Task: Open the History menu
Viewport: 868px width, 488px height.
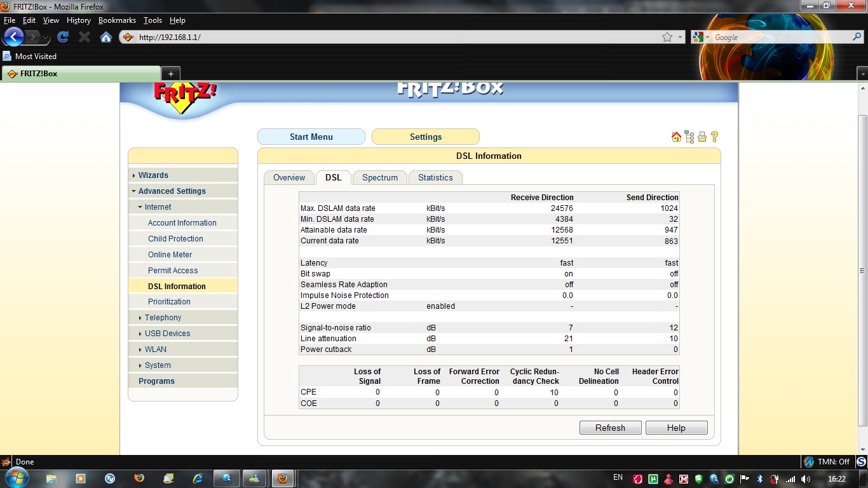Action: point(79,20)
